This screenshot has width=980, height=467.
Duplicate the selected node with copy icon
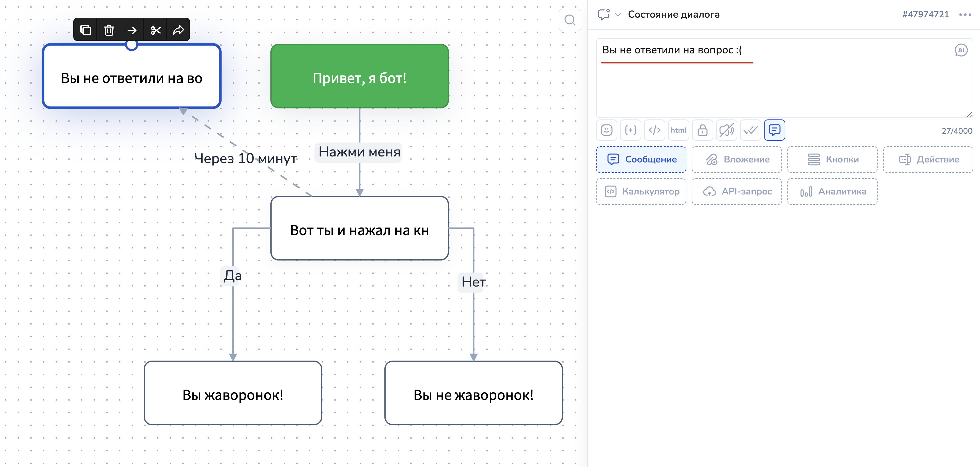pos(86,30)
